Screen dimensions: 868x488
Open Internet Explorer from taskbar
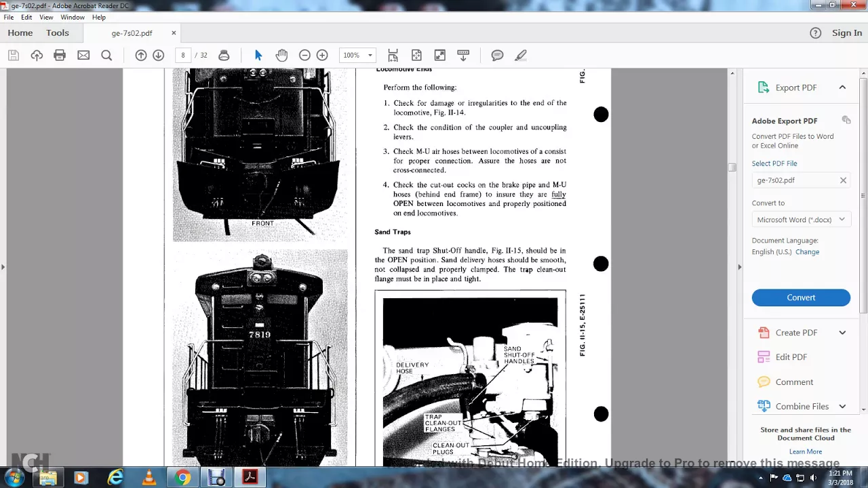(115, 477)
